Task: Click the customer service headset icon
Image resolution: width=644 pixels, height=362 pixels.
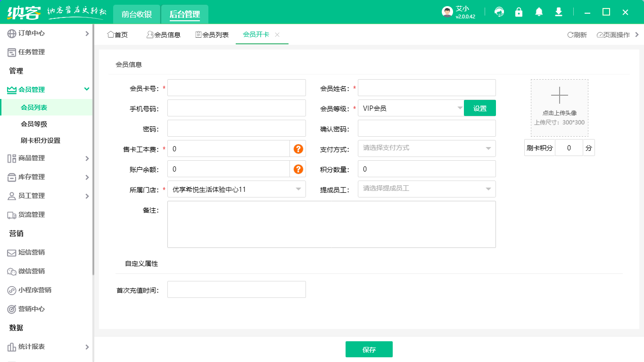Action: click(x=499, y=12)
